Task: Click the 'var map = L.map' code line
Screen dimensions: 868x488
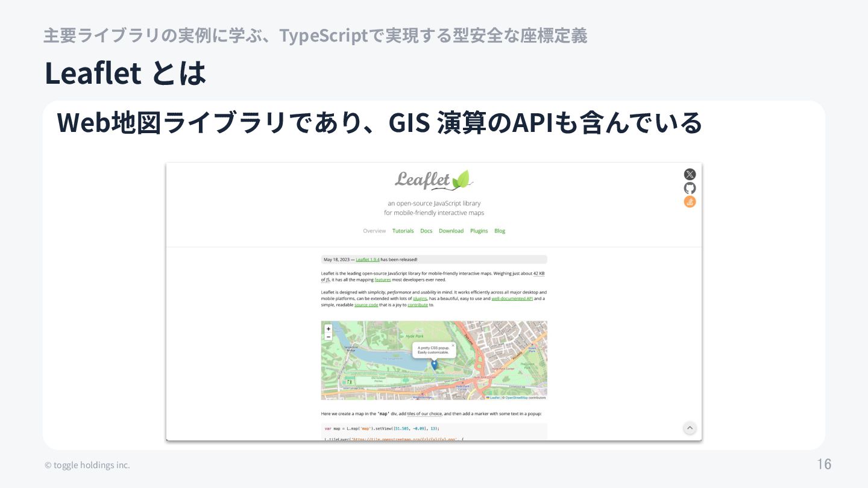Action: (x=382, y=428)
